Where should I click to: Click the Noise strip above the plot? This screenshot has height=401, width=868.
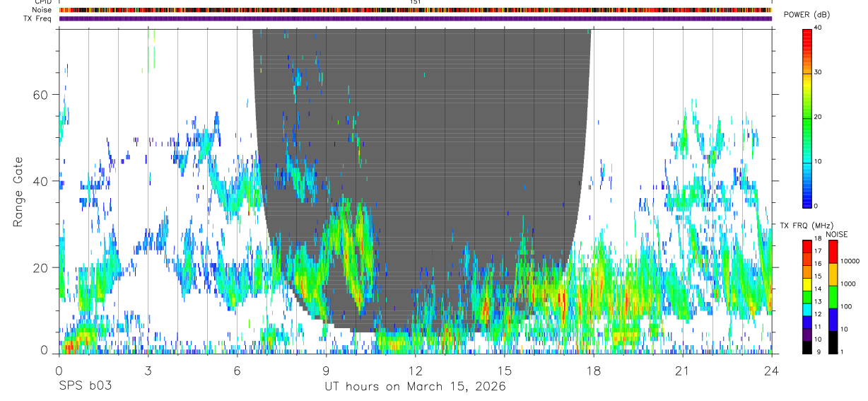tap(415, 11)
